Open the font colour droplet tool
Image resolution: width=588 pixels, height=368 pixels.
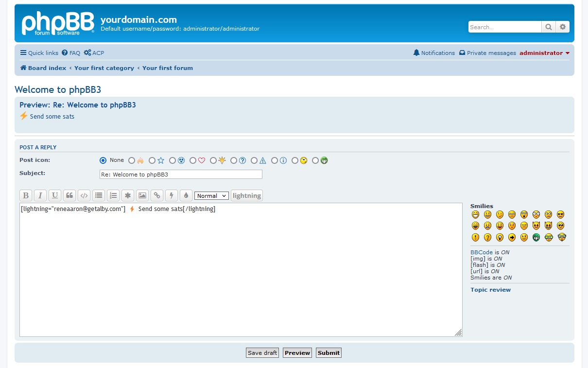click(x=186, y=195)
